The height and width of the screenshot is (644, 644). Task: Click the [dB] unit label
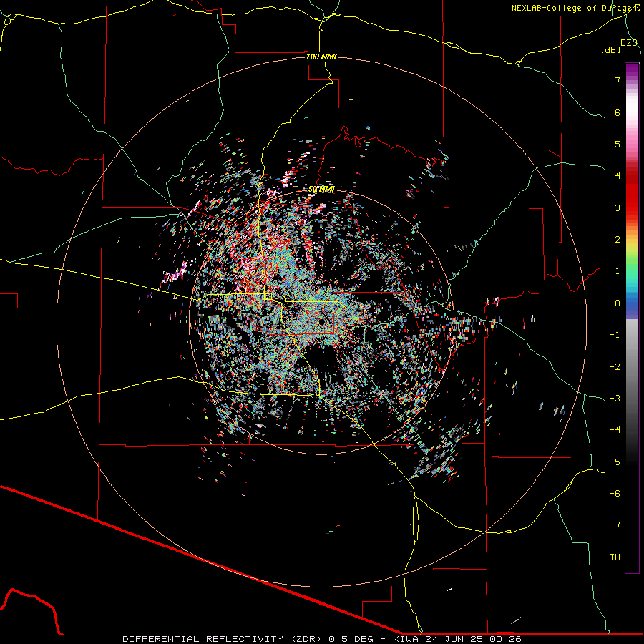point(610,49)
